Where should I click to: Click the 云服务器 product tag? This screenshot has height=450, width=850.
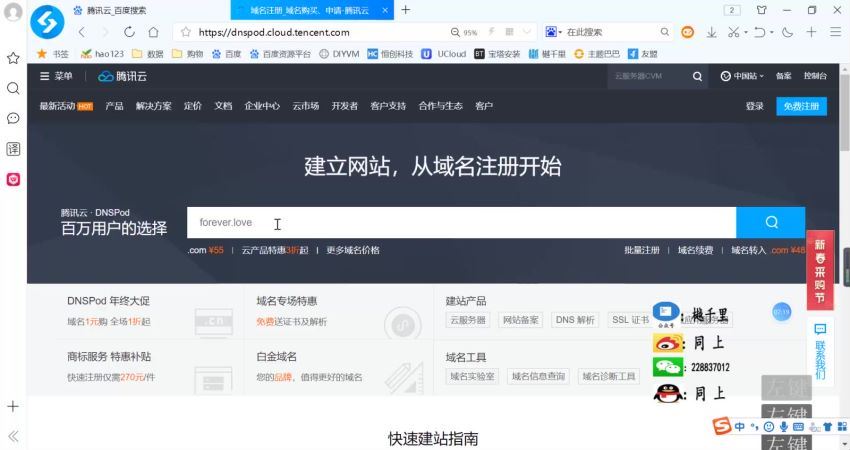click(468, 320)
